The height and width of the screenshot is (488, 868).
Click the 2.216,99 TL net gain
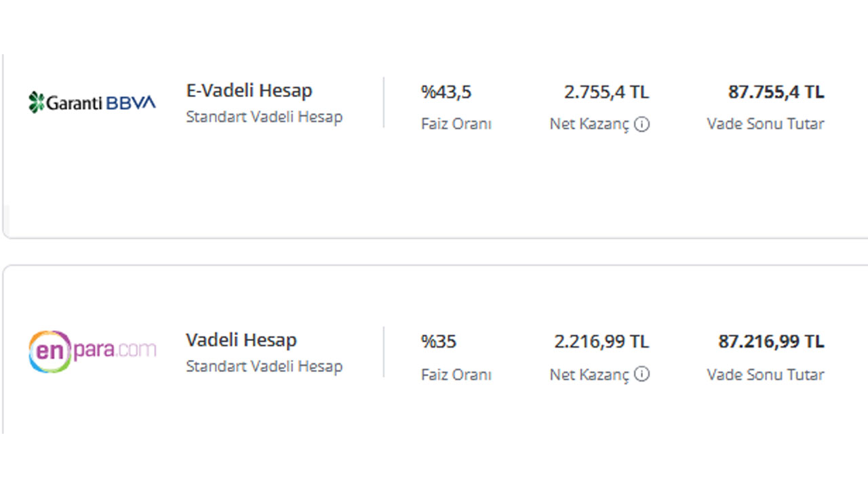point(601,342)
